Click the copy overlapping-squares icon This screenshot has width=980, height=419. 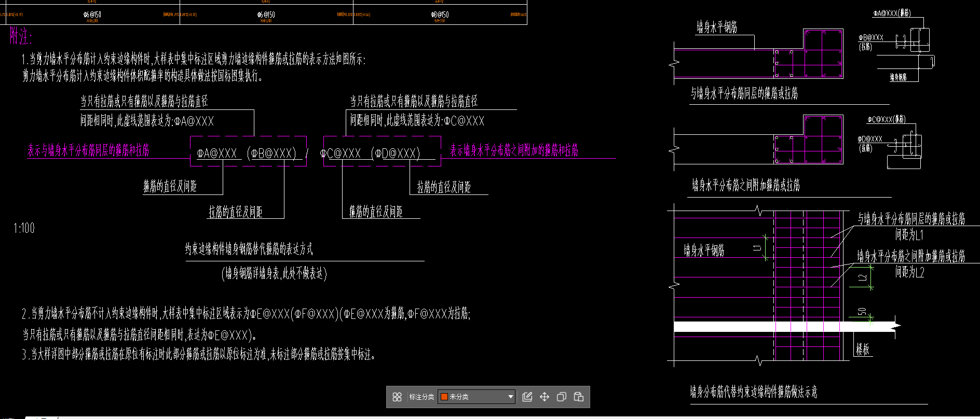coord(562,397)
